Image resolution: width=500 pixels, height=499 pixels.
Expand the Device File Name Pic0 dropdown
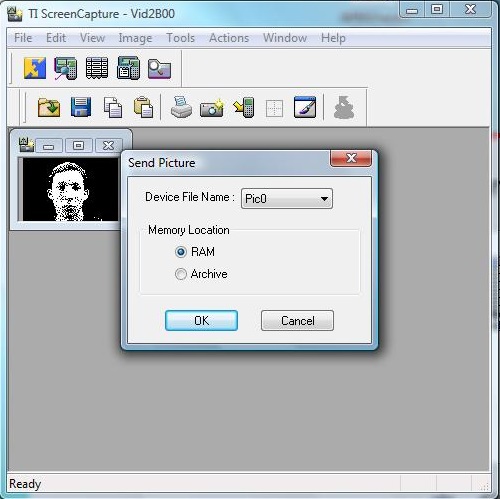pos(287,199)
